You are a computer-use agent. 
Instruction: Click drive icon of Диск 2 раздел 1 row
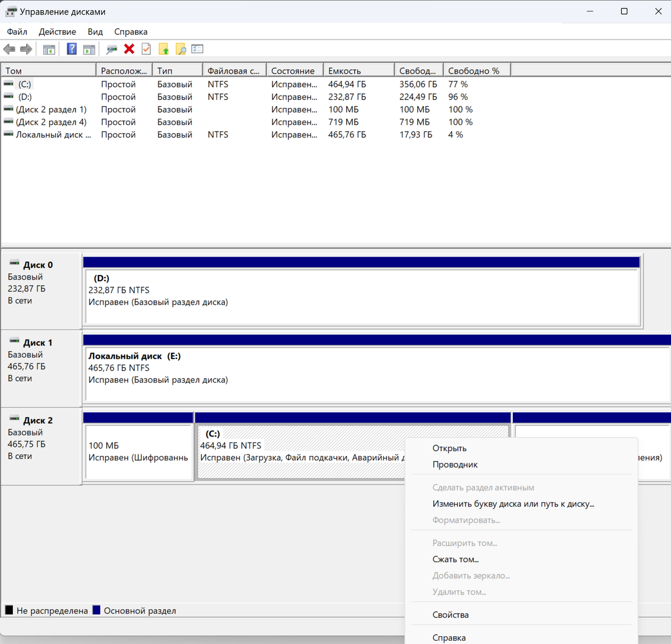click(8, 109)
